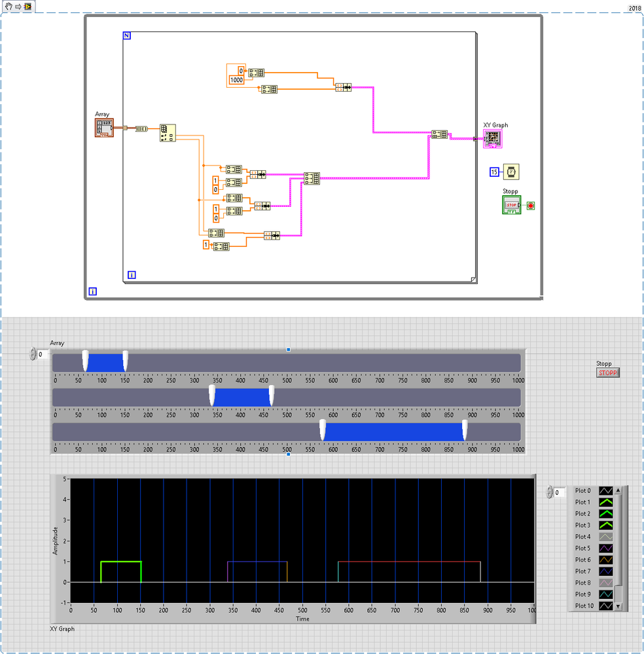Select the Array control terminal on block diagram
The image size is (644, 654).
(x=104, y=128)
